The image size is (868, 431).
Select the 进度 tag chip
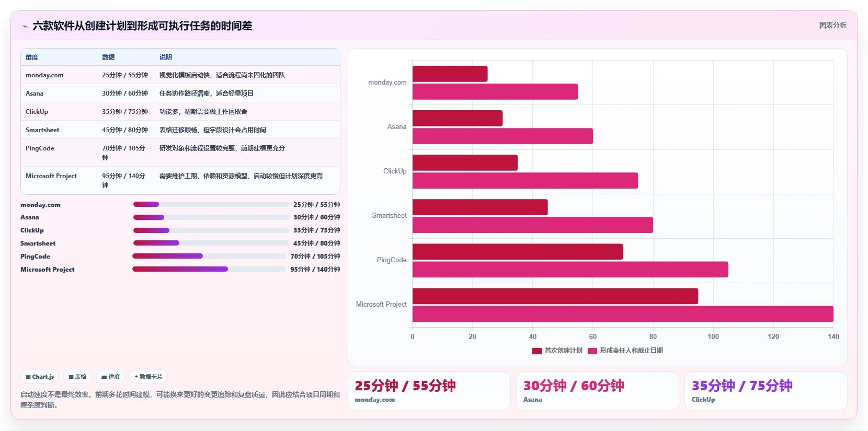click(110, 377)
